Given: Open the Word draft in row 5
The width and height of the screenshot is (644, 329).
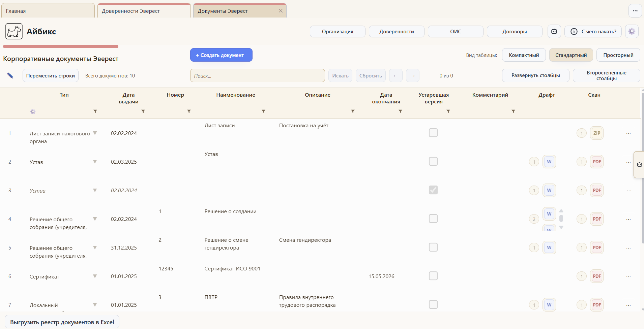Looking at the screenshot, I should (x=549, y=248).
